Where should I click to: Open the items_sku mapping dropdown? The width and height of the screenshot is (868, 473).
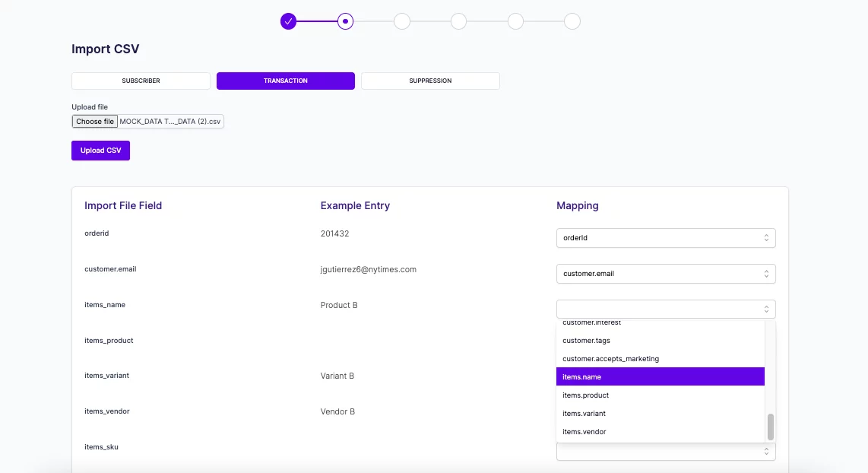[x=665, y=451]
